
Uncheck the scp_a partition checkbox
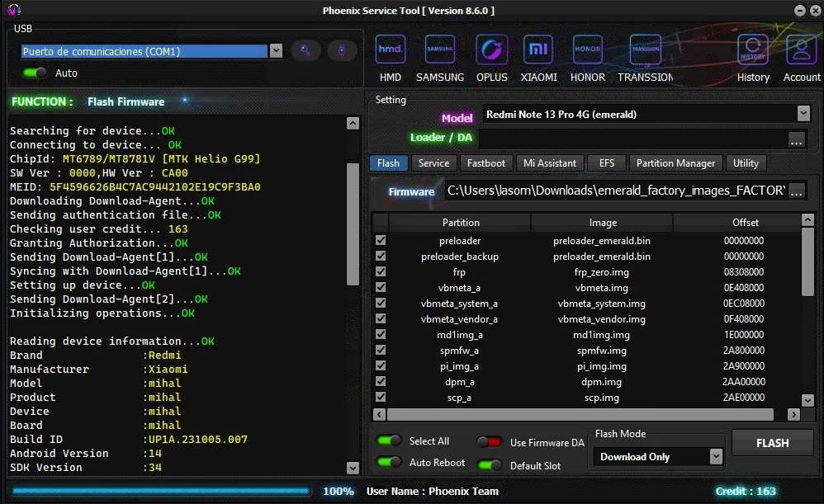(x=381, y=397)
